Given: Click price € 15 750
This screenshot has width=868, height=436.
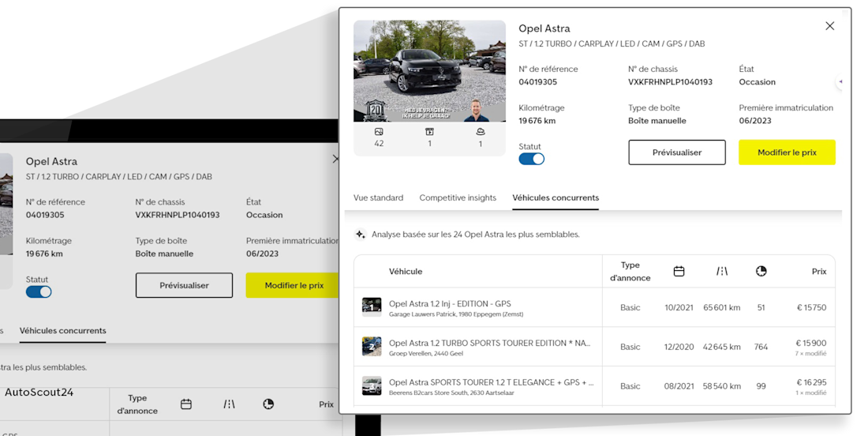Looking at the screenshot, I should click(811, 307).
